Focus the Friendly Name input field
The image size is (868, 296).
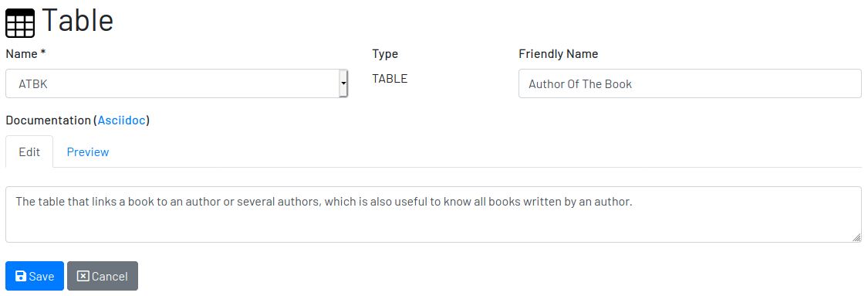coord(690,83)
